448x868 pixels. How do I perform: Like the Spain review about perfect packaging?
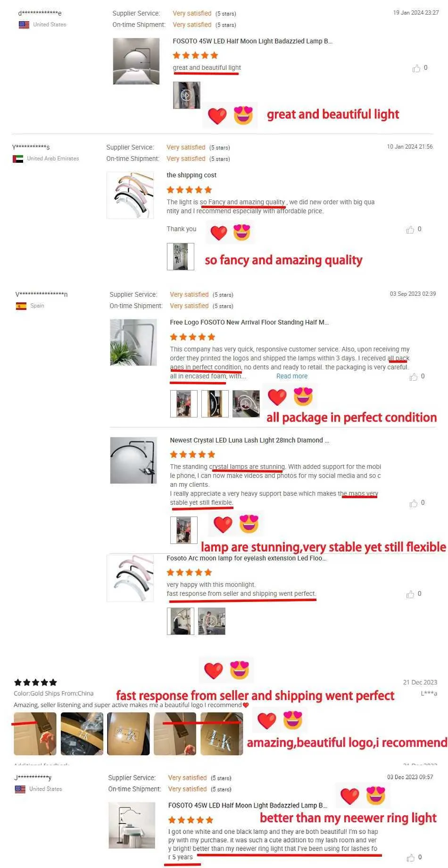tap(414, 377)
